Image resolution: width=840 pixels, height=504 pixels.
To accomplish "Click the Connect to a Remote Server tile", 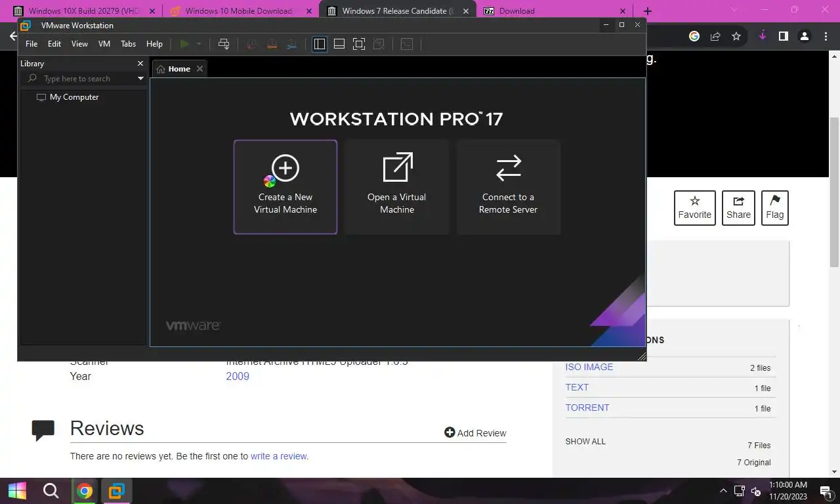I will click(x=508, y=186).
